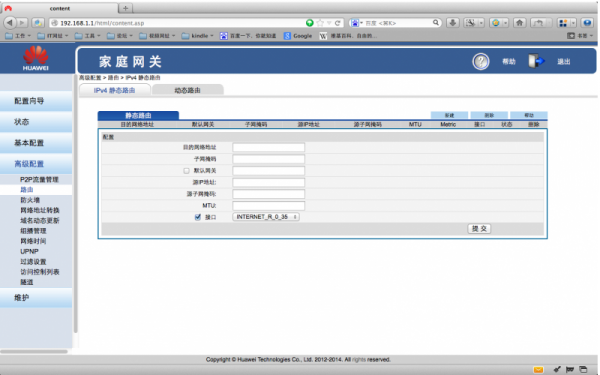Click the site identity globe icon beside the URL
The width and height of the screenshot is (600, 375).
pos(55,23)
